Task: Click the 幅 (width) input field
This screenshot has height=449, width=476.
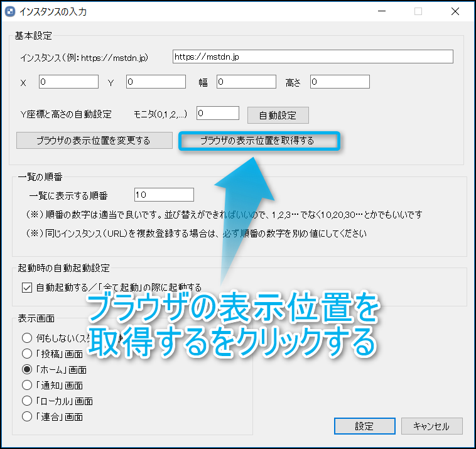Action: [x=246, y=82]
